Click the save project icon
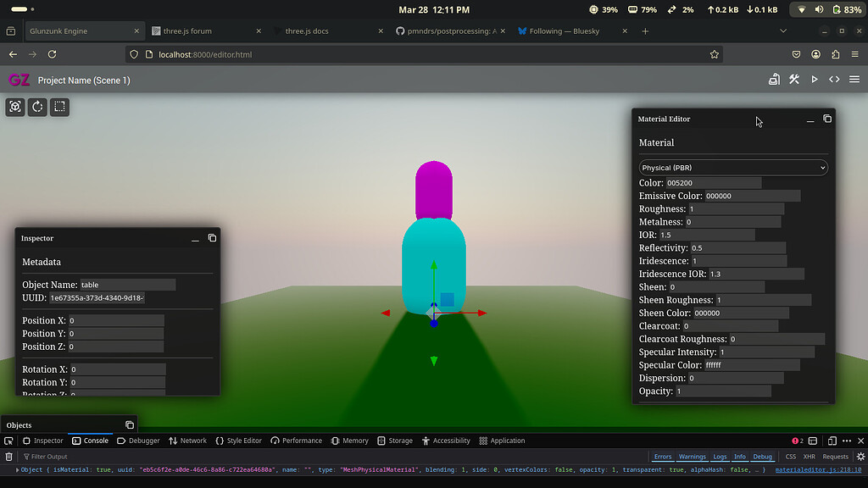Viewport: 868px width, 488px height. pos(774,78)
